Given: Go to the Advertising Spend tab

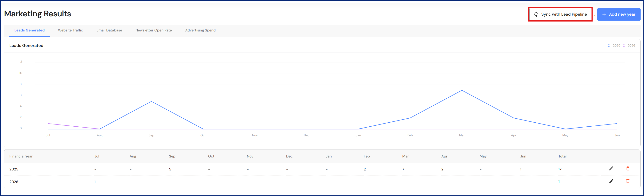Looking at the screenshot, I should point(200,30).
